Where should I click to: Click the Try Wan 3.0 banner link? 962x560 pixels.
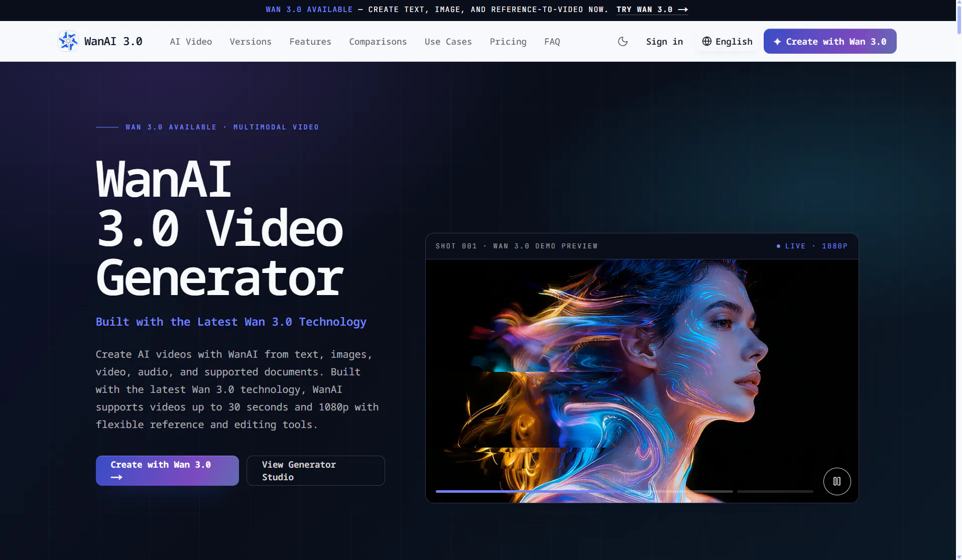(x=652, y=10)
